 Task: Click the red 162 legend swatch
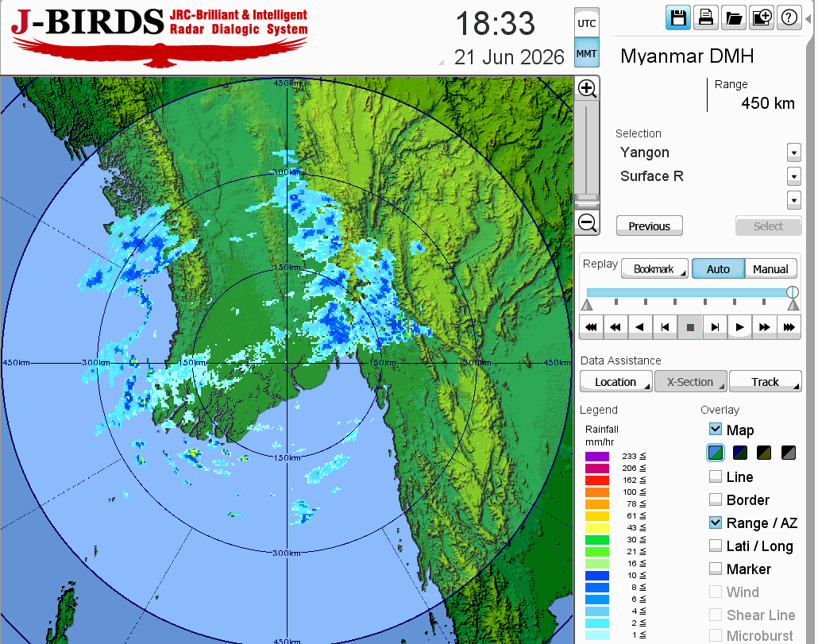coord(596,480)
